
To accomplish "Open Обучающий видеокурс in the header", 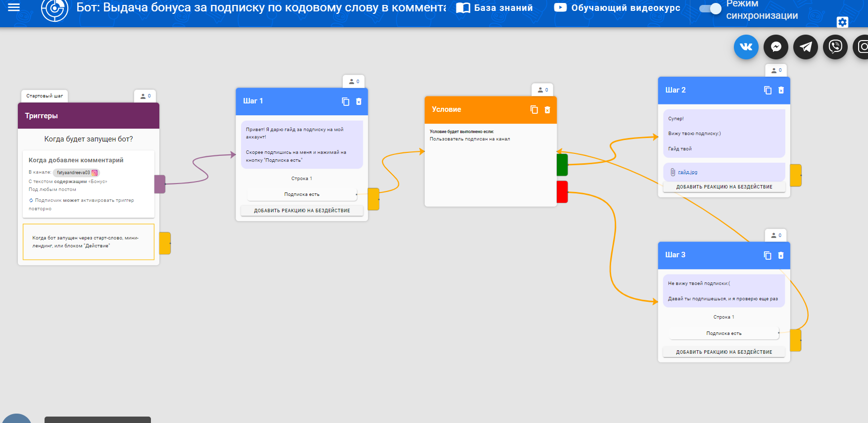I will pyautogui.click(x=617, y=8).
